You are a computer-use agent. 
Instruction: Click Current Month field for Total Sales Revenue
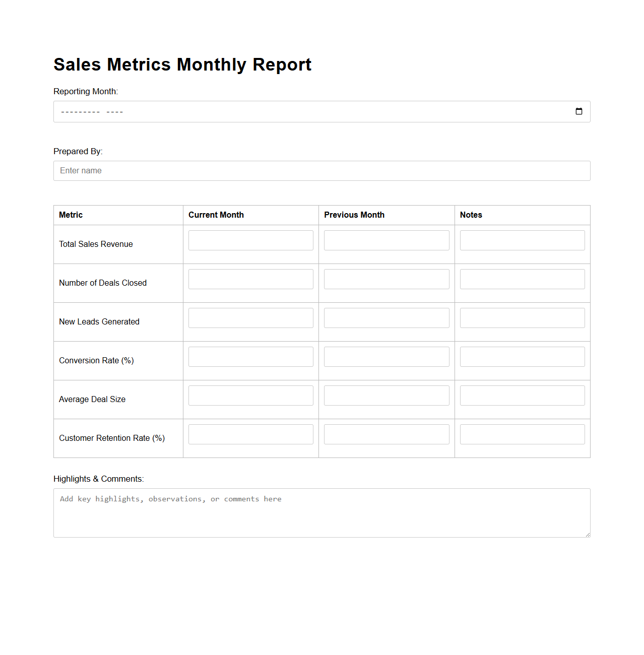tap(250, 240)
